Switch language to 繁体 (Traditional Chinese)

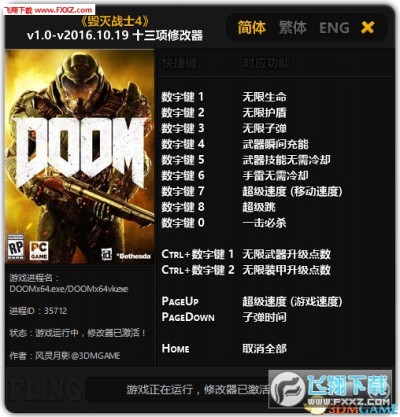pos(293,28)
